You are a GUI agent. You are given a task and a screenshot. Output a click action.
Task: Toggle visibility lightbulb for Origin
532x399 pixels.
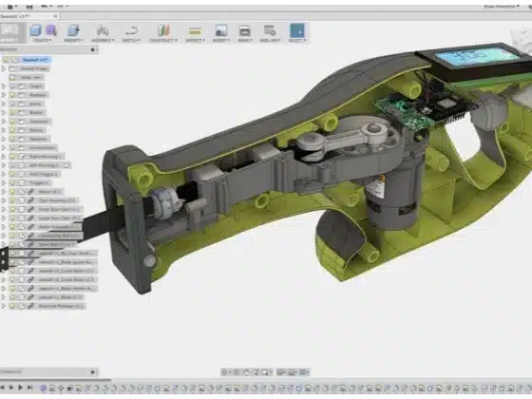point(12,86)
